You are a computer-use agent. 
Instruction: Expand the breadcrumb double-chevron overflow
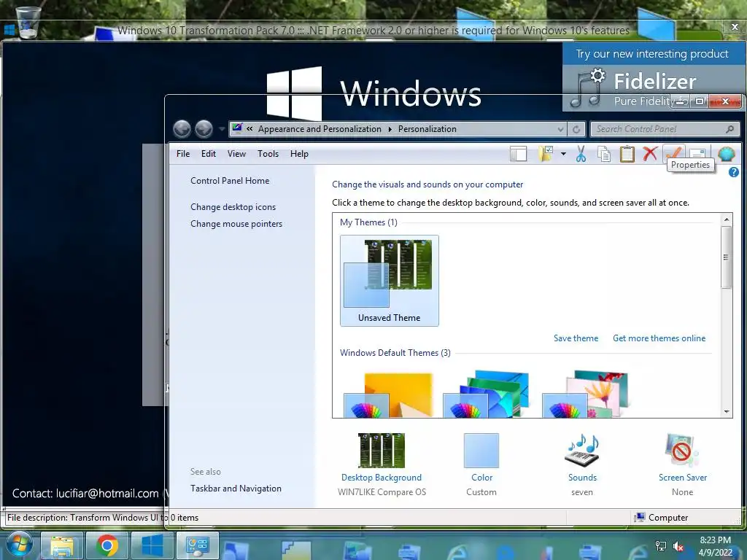[249, 129]
